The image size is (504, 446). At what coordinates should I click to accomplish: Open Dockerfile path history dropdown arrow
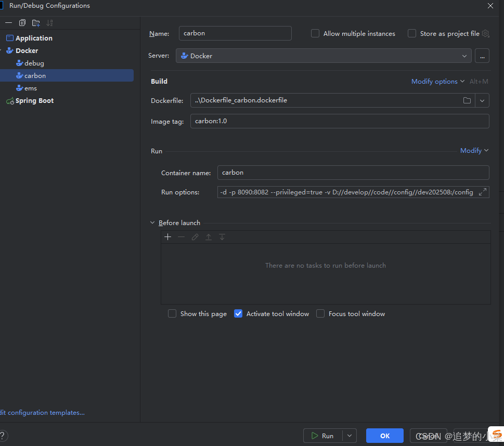click(x=482, y=100)
